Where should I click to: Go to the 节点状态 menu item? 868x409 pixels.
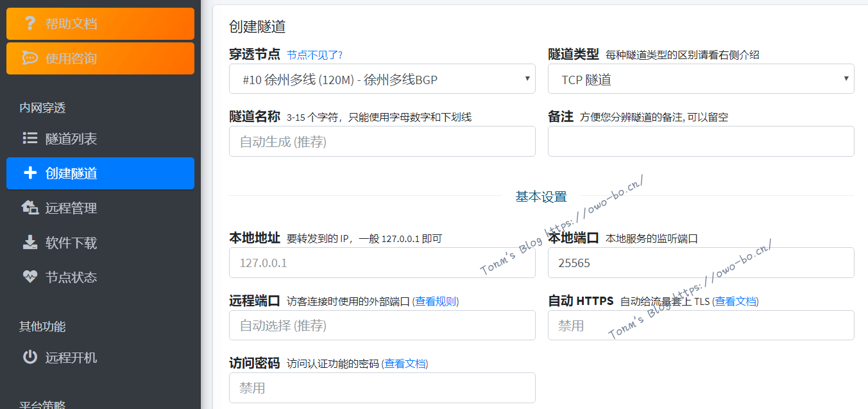pos(71,277)
